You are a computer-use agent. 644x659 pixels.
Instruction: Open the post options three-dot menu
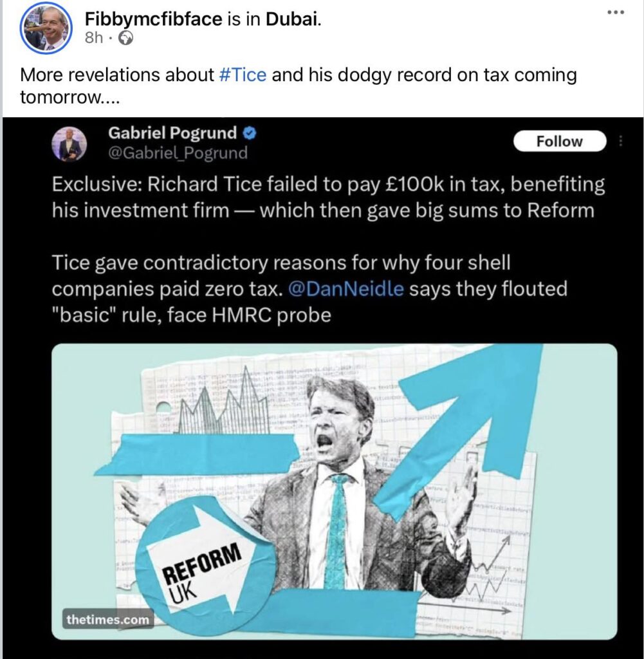[x=616, y=12]
